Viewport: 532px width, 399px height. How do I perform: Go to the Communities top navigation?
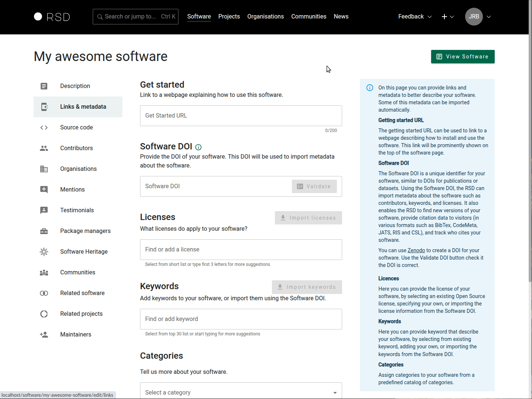tap(308, 17)
